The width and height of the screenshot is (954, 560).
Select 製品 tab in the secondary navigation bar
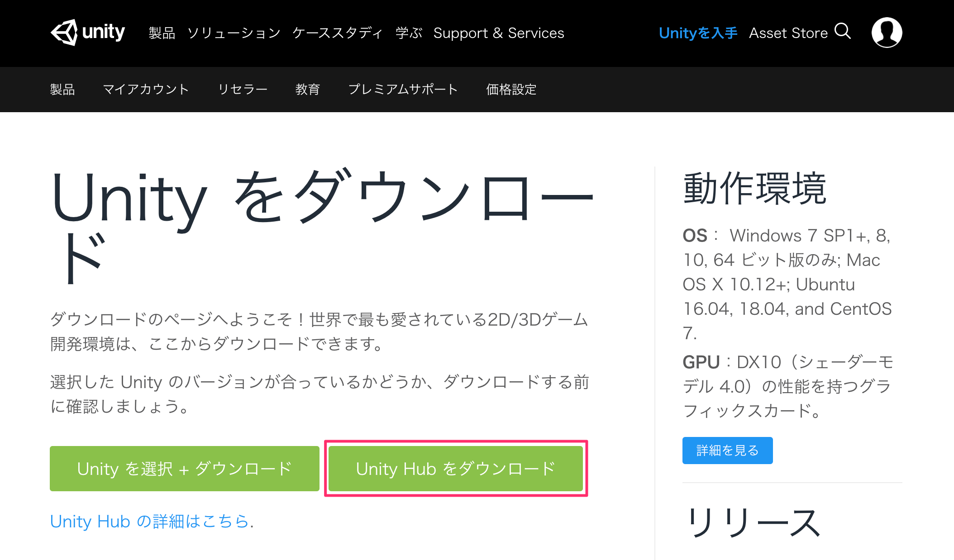pyautogui.click(x=62, y=90)
